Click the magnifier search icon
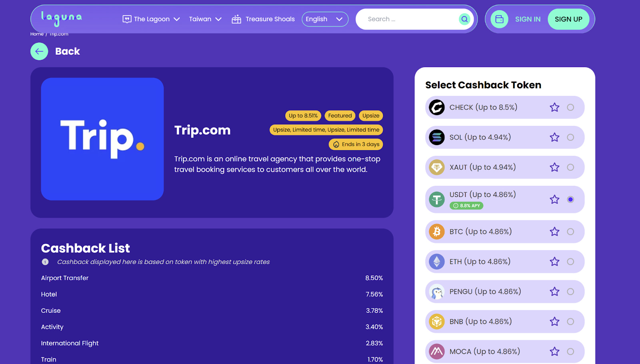 click(464, 19)
